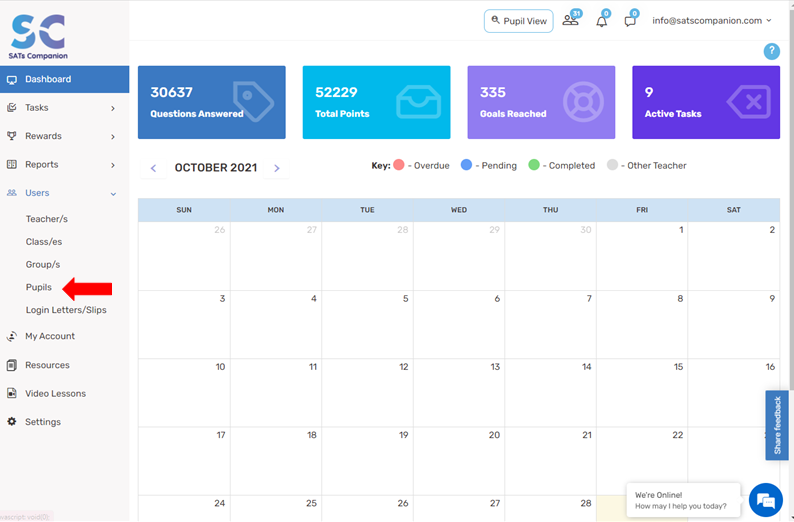
Task: Select October 24 in the calendar
Action: (184, 508)
